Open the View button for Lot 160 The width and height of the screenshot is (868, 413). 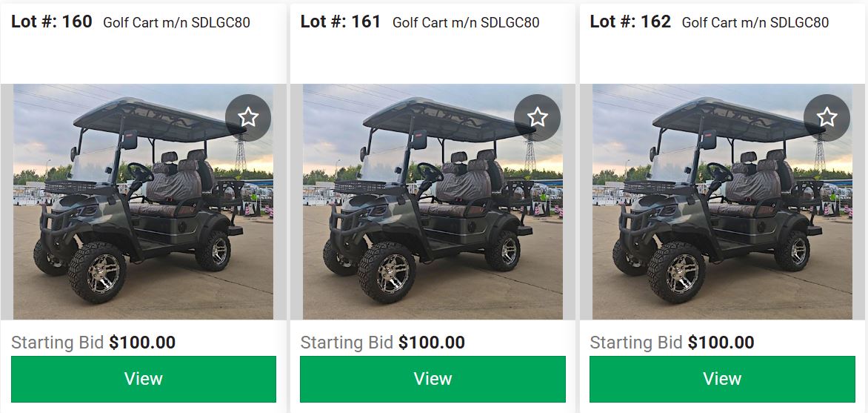(x=144, y=379)
